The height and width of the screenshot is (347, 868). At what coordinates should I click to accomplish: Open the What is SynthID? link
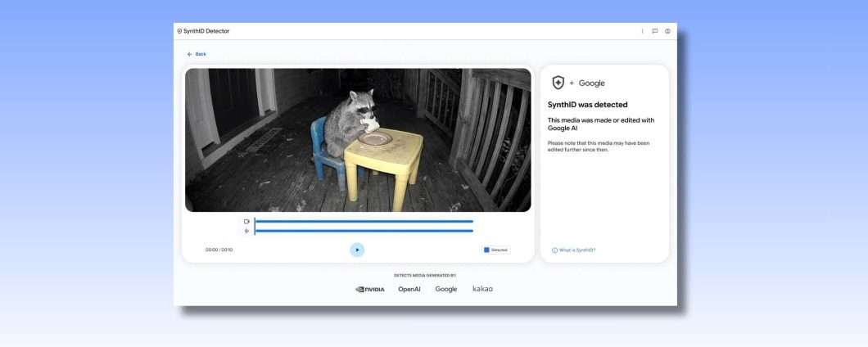[x=577, y=250]
